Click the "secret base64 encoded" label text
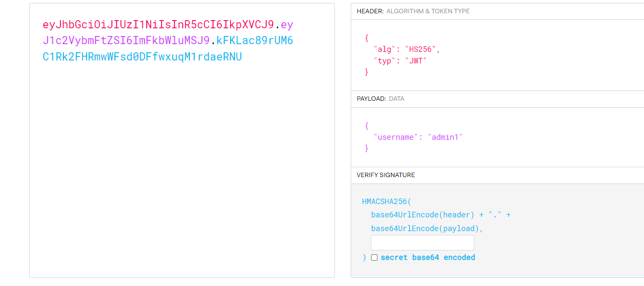 click(x=427, y=257)
